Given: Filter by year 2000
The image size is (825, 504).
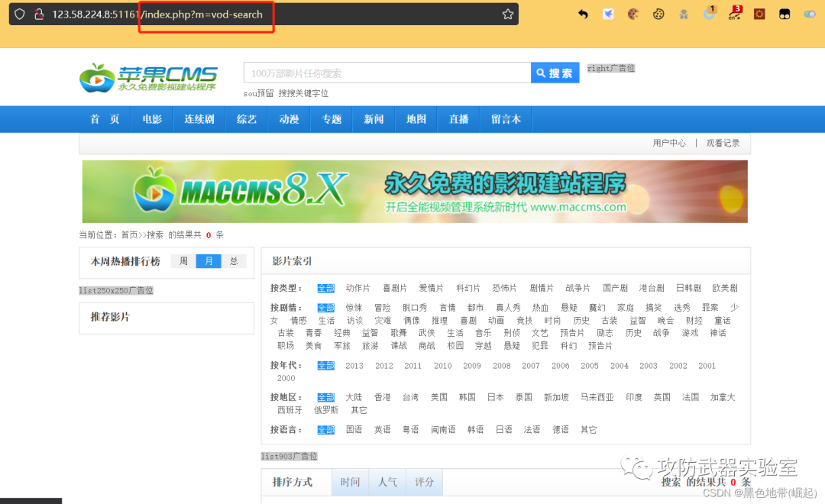Looking at the screenshot, I should click(x=286, y=378).
